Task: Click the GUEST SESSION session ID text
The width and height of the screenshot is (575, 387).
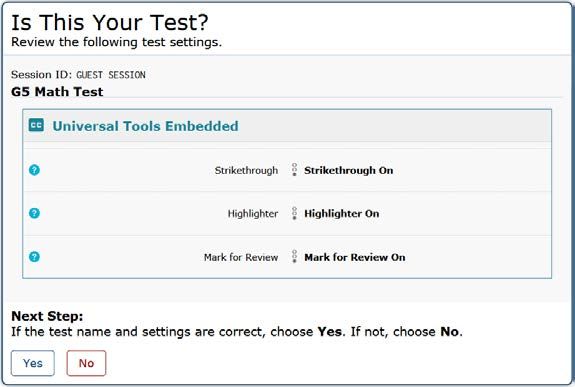Action: coord(111,75)
